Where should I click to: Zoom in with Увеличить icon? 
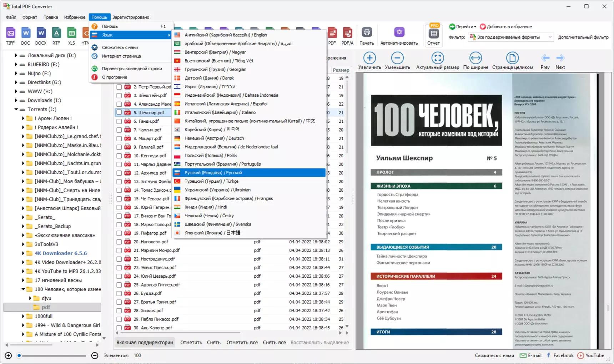pos(369,61)
